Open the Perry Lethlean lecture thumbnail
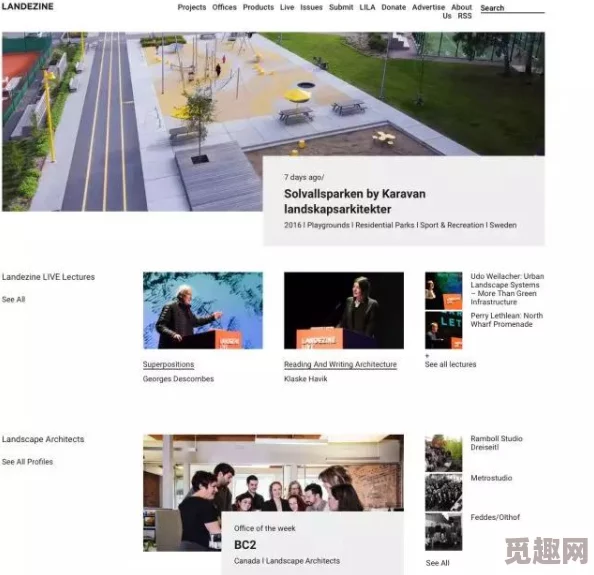 [x=443, y=330]
